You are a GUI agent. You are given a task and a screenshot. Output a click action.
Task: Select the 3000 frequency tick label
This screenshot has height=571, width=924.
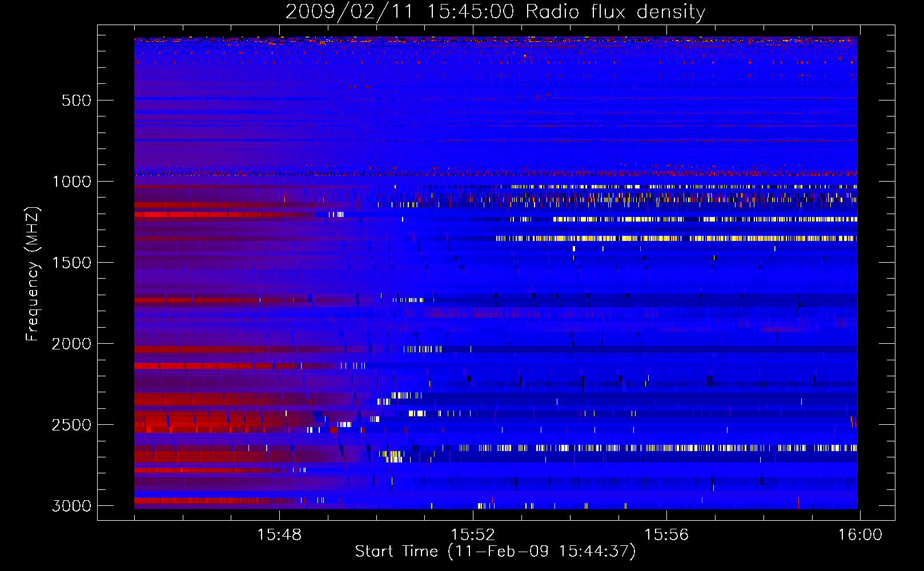pos(71,506)
